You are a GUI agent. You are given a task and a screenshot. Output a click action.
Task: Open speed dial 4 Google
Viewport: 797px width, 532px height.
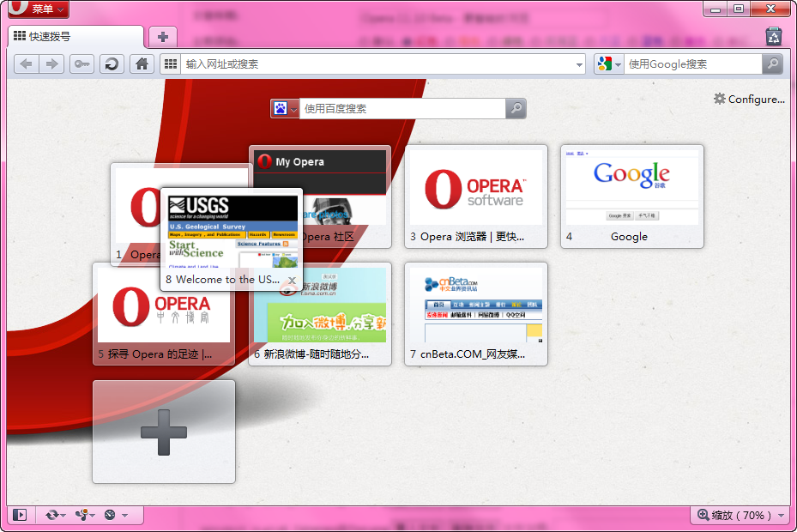pos(631,196)
